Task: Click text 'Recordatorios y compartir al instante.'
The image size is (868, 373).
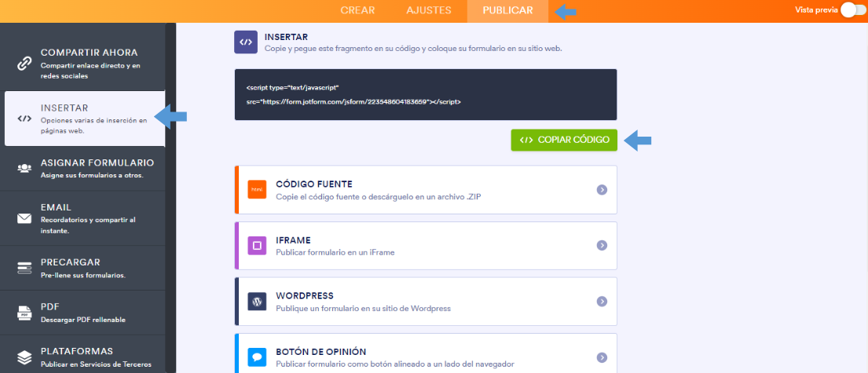Action: (x=88, y=225)
